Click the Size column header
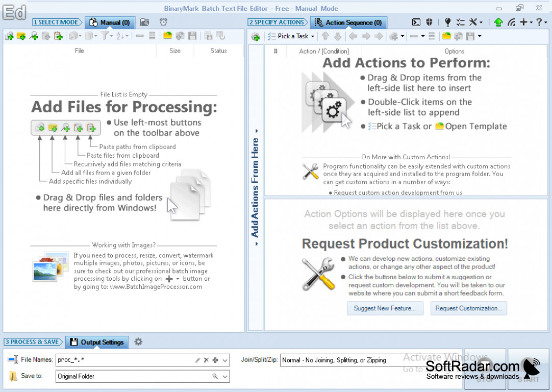The image size is (552, 392). click(175, 51)
